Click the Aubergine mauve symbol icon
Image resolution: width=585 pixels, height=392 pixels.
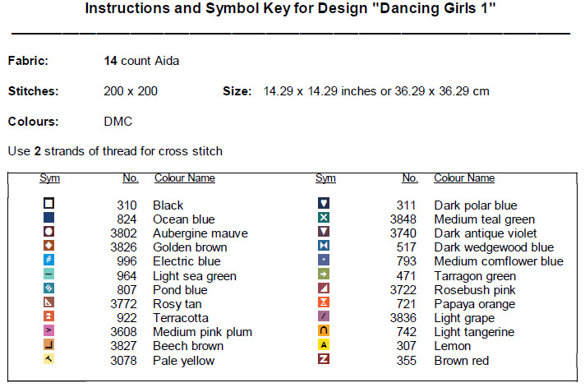pos(49,232)
